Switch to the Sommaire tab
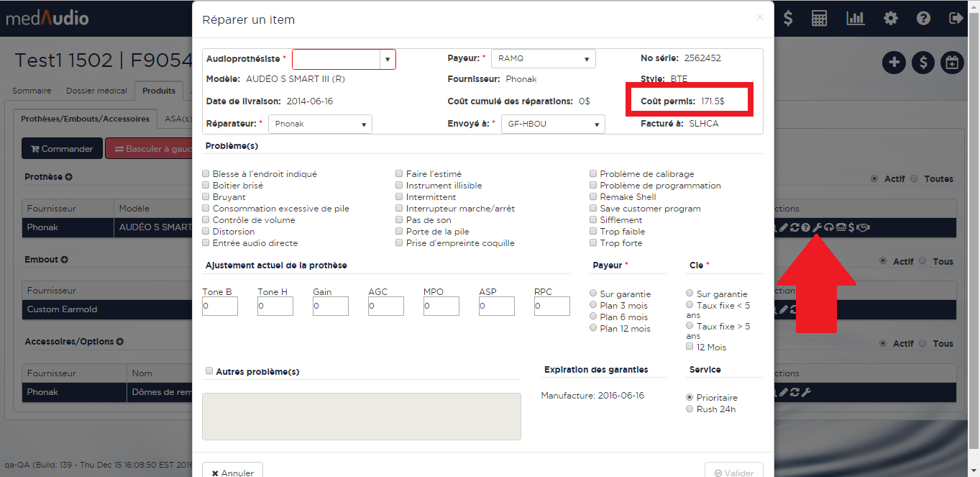This screenshot has height=477, width=980. point(32,91)
